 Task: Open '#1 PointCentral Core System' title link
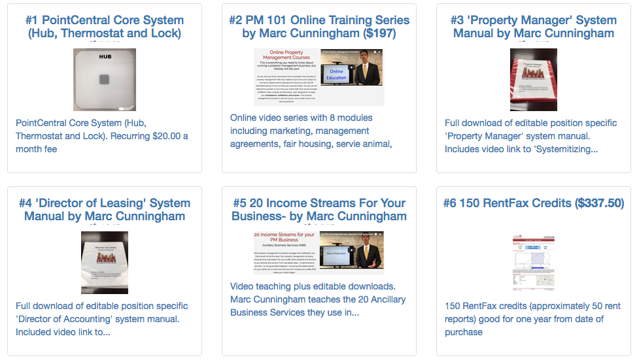105,26
